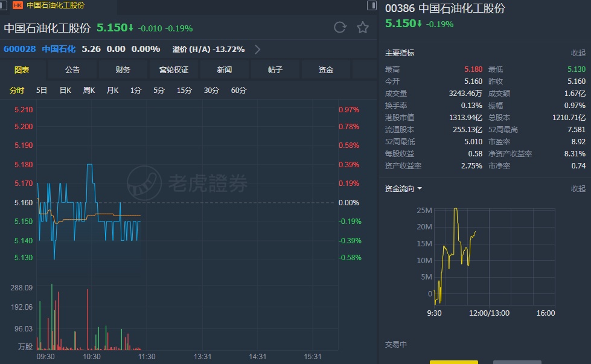The height and width of the screenshot is (364, 591).
Task: Click the -0.58% percentage axis label
Action: (350, 258)
